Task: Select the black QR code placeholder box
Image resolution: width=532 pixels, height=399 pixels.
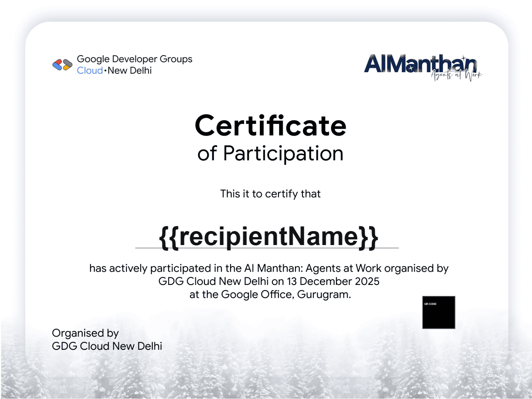Action: pos(439,316)
